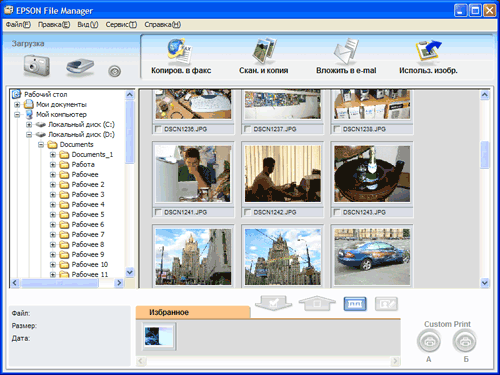This screenshot has height=375, width=500.
Task: Collapse the Documents folder node
Action: [41, 145]
